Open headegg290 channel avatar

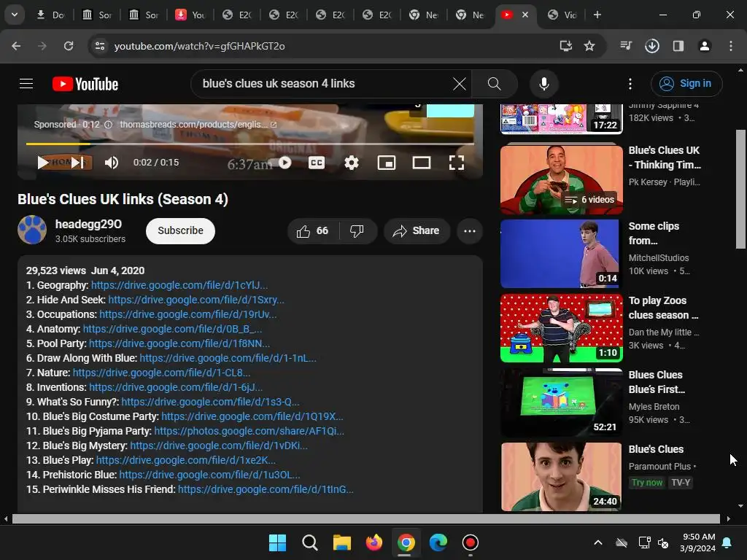(x=32, y=230)
